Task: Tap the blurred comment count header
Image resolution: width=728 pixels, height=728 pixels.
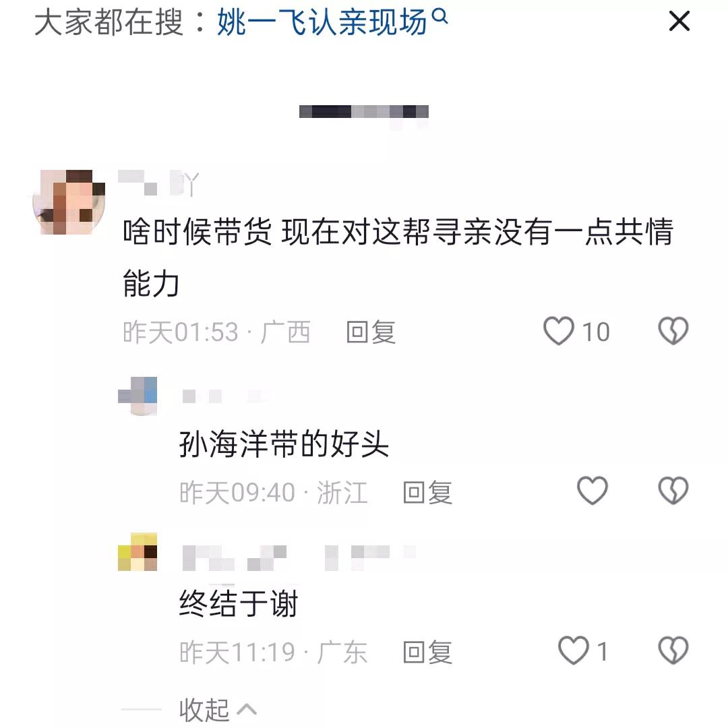Action: coord(363,112)
